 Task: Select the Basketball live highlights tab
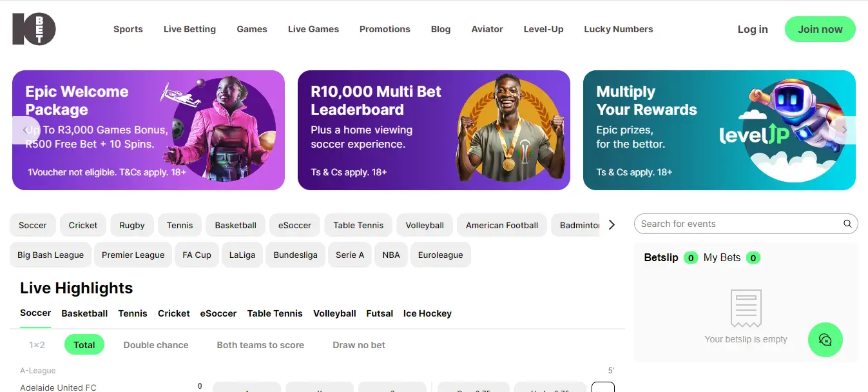[84, 313]
